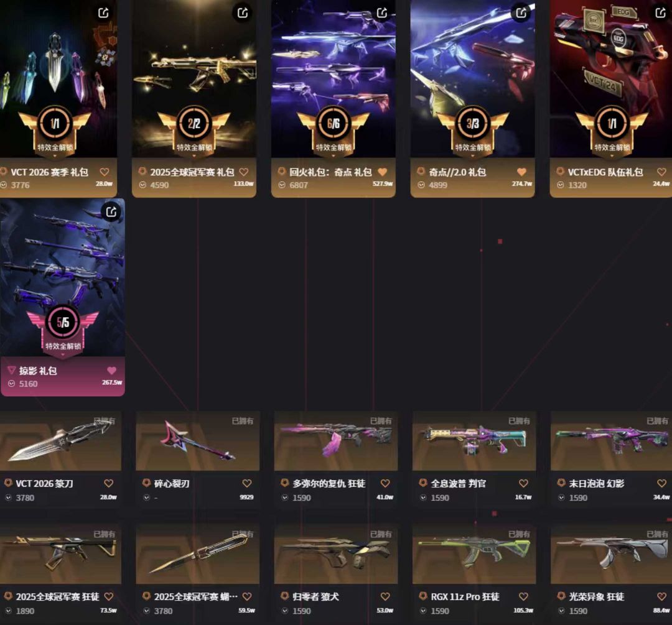672x625 pixels.
Task: Select the 多弥尔的复仇 狂徒 title
Action: point(329,484)
